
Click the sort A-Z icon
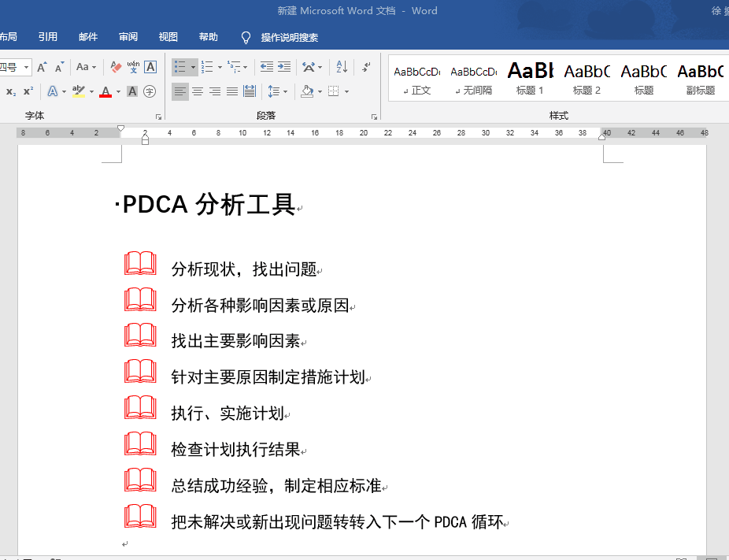click(x=342, y=67)
